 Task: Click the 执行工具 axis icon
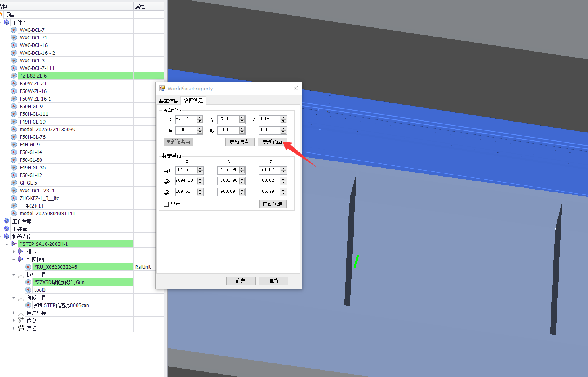tap(21, 274)
